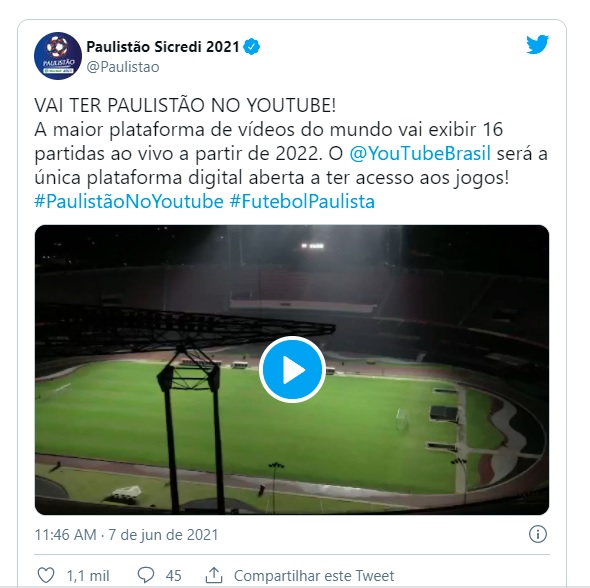Screen dimensions: 590x588
Task: Click the Twitter bird logo
Action: (537, 44)
